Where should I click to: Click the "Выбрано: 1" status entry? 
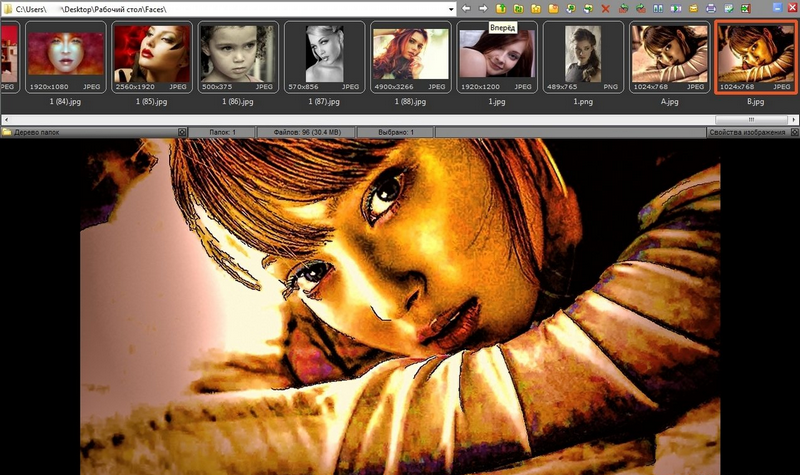click(x=396, y=132)
